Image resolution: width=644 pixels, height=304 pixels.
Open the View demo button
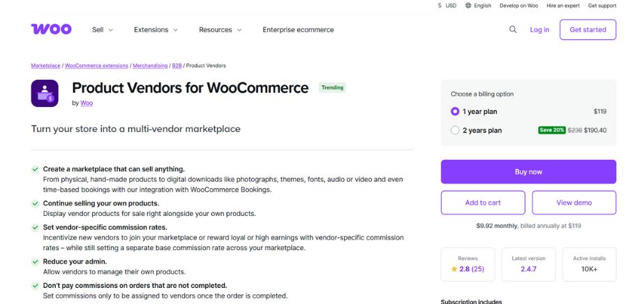click(574, 203)
